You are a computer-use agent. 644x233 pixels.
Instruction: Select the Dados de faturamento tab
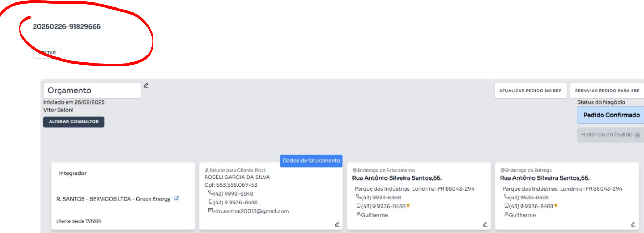point(311,161)
